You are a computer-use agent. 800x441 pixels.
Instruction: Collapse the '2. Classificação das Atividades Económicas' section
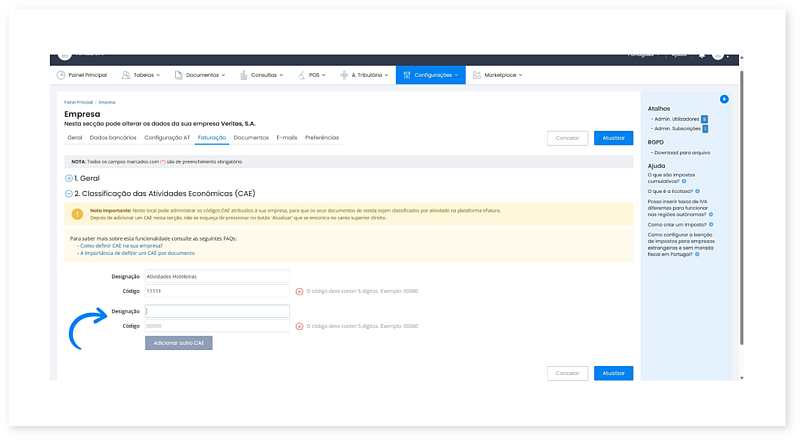click(69, 193)
